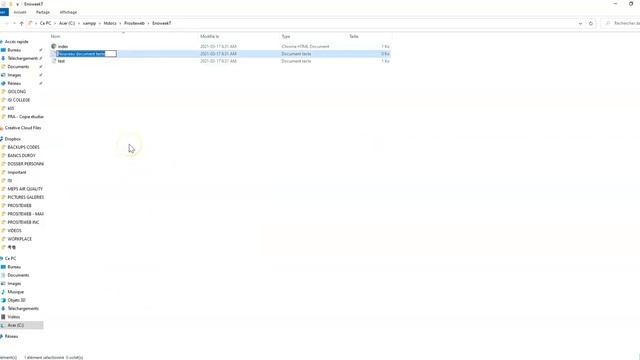The image size is (640, 360).
Task: Select the index file row
Action: click(x=220, y=46)
